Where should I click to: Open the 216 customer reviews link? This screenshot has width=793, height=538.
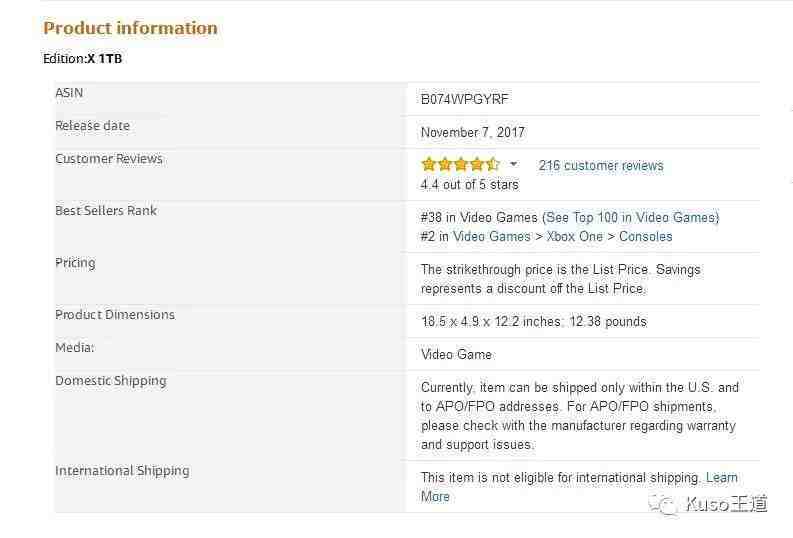(x=601, y=165)
